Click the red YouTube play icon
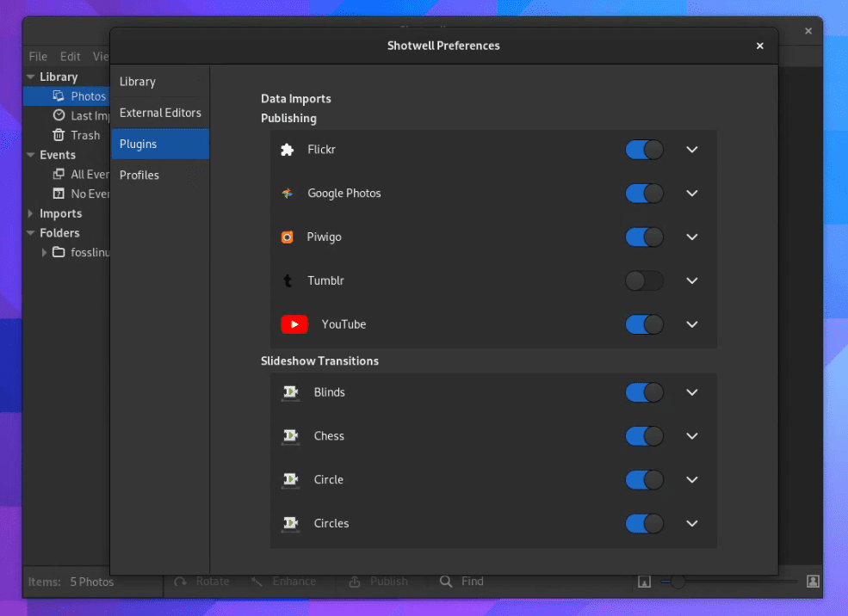 294,324
